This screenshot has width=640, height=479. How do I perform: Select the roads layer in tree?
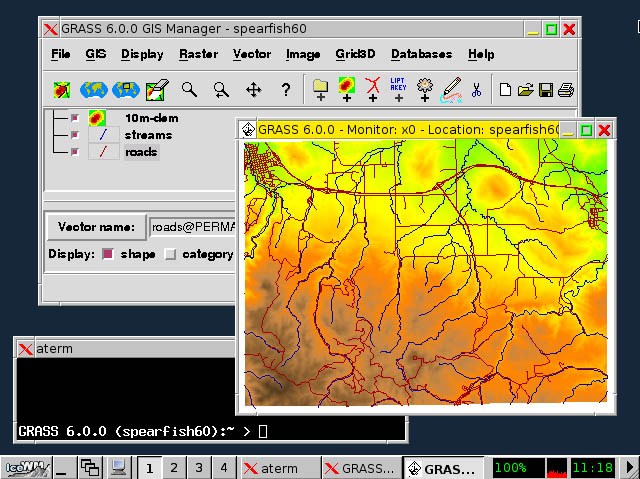(141, 152)
